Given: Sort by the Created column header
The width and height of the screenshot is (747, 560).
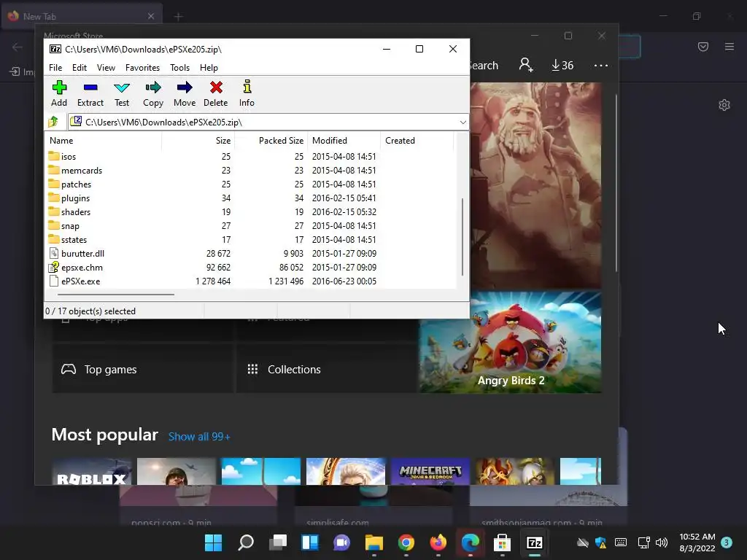Looking at the screenshot, I should [x=417, y=141].
